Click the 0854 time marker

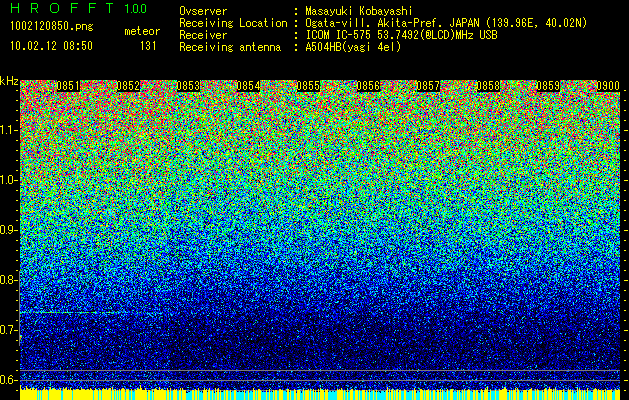[x=248, y=86]
